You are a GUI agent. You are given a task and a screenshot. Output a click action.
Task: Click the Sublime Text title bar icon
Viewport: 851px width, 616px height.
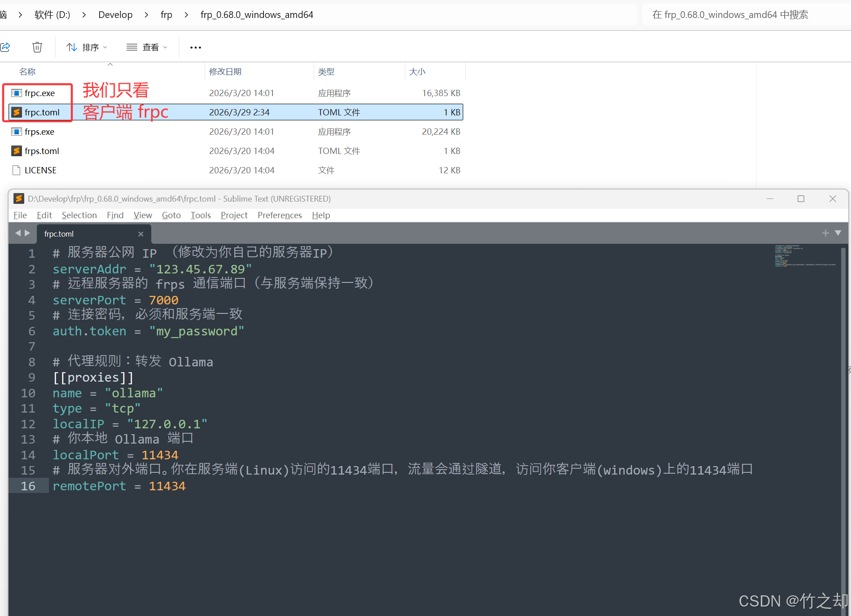[19, 198]
